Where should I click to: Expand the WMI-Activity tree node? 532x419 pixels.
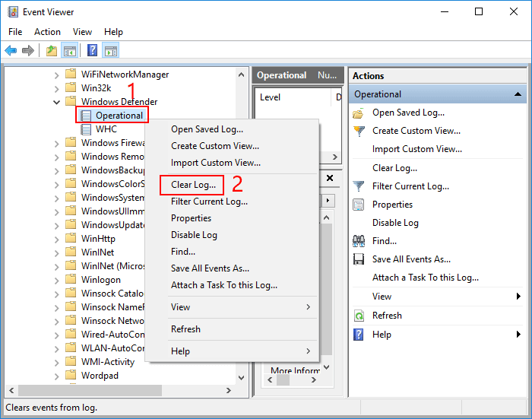click(x=57, y=363)
